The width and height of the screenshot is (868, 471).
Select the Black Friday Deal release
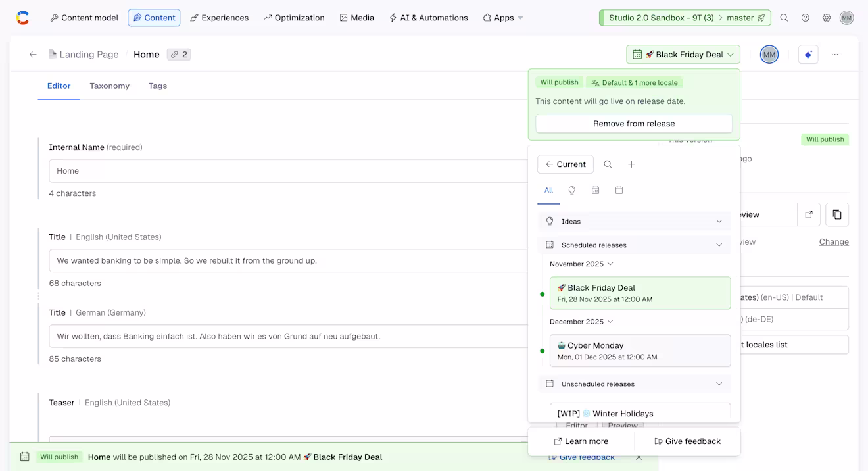640,293
